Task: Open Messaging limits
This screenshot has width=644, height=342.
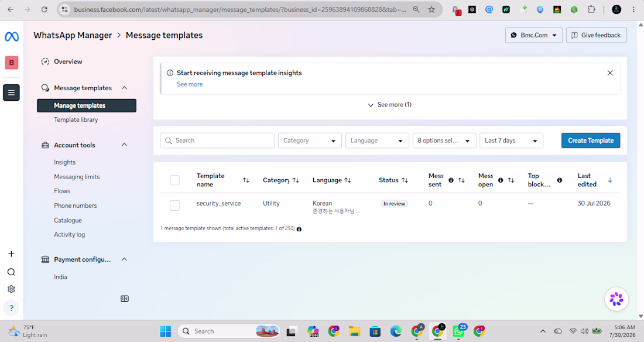Action: [x=77, y=177]
